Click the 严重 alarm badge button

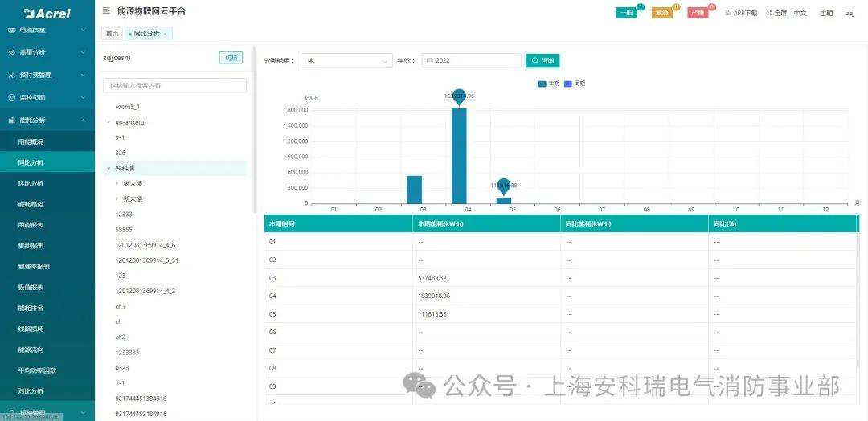pyautogui.click(x=698, y=14)
